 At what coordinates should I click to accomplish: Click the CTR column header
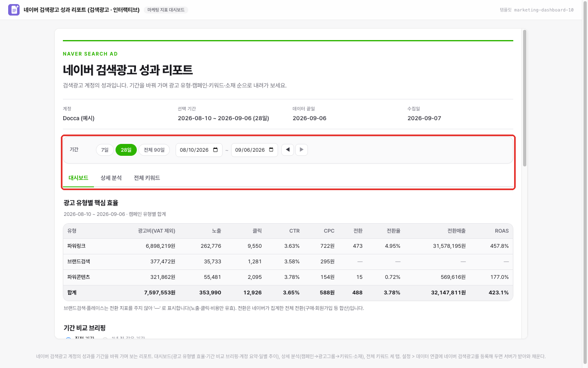[x=294, y=231]
